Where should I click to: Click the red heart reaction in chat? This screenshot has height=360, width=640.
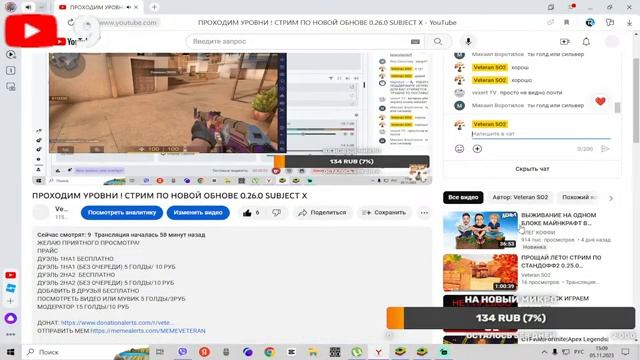(x=600, y=101)
